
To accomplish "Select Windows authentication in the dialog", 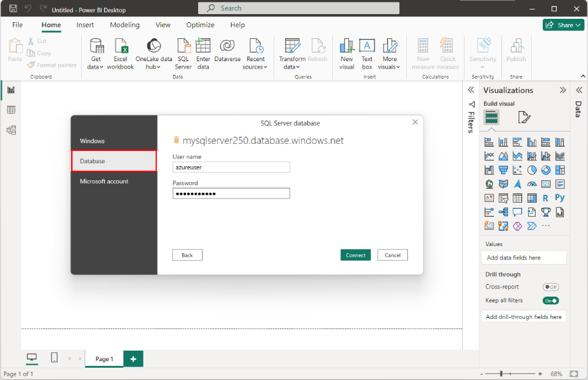I will 114,141.
